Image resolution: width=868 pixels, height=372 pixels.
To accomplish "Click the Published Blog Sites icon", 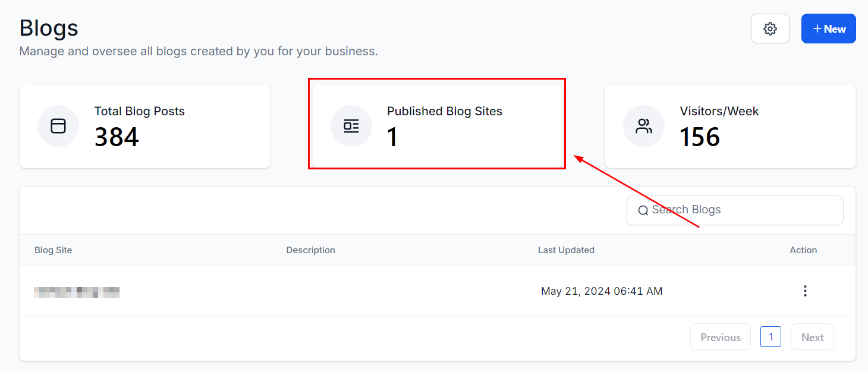I will 351,126.
